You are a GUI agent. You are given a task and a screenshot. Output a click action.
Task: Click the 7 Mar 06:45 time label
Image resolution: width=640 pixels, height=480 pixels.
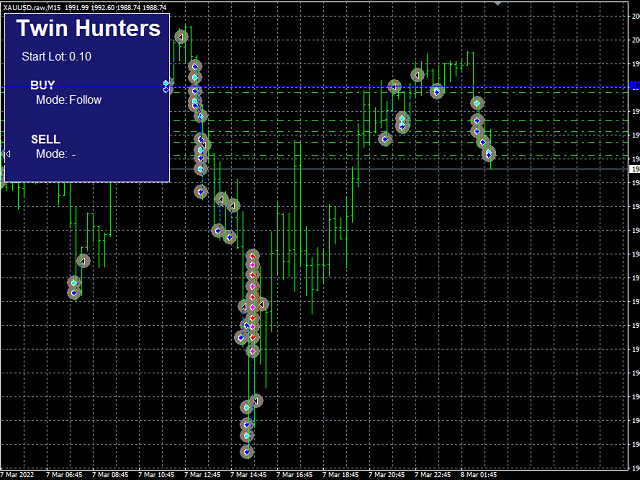tap(64, 475)
